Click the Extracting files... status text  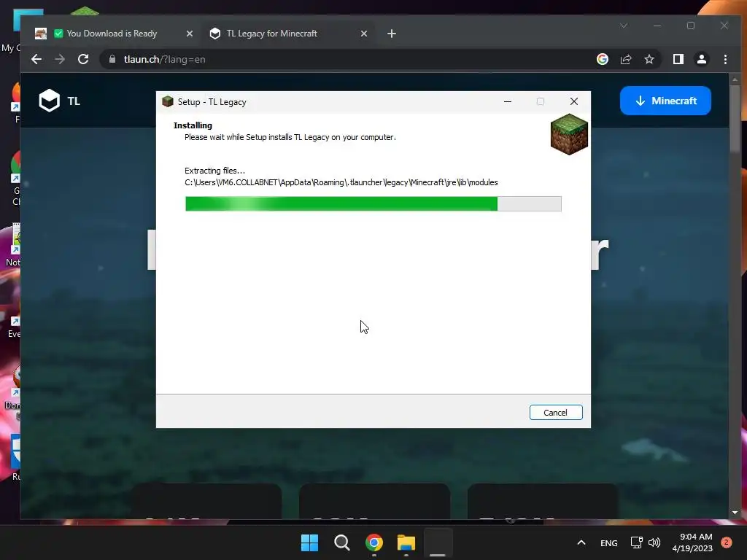[214, 171]
